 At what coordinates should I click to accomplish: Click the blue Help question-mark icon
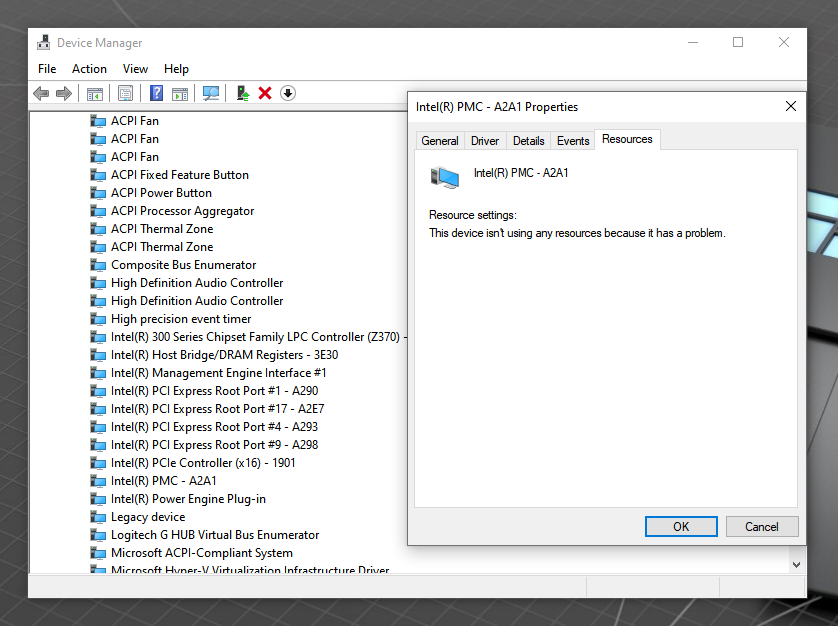coord(157,93)
